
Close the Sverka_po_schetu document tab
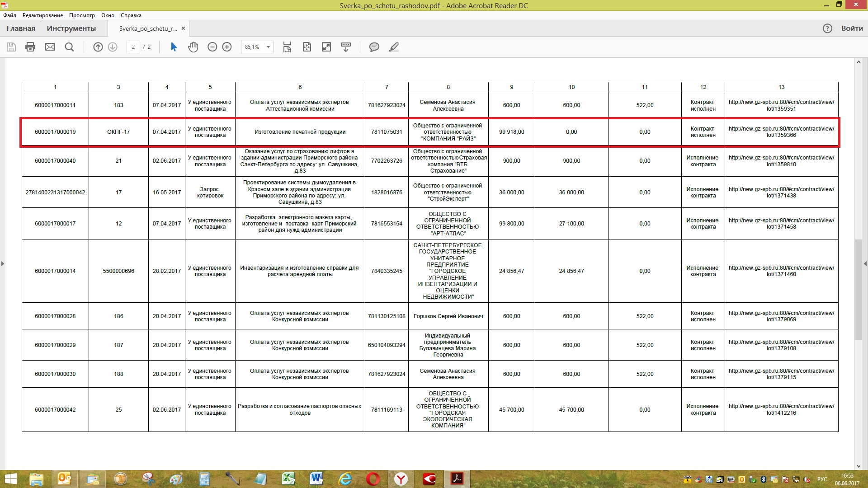tap(183, 28)
